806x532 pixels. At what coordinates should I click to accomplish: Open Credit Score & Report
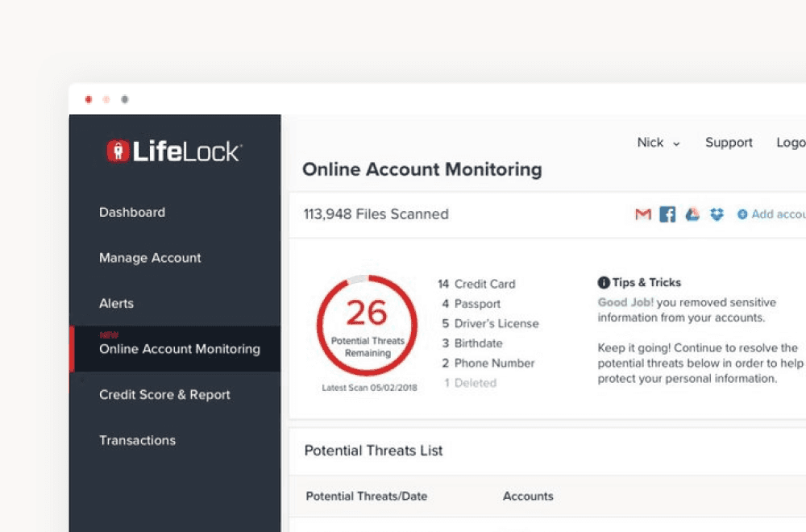click(x=164, y=395)
